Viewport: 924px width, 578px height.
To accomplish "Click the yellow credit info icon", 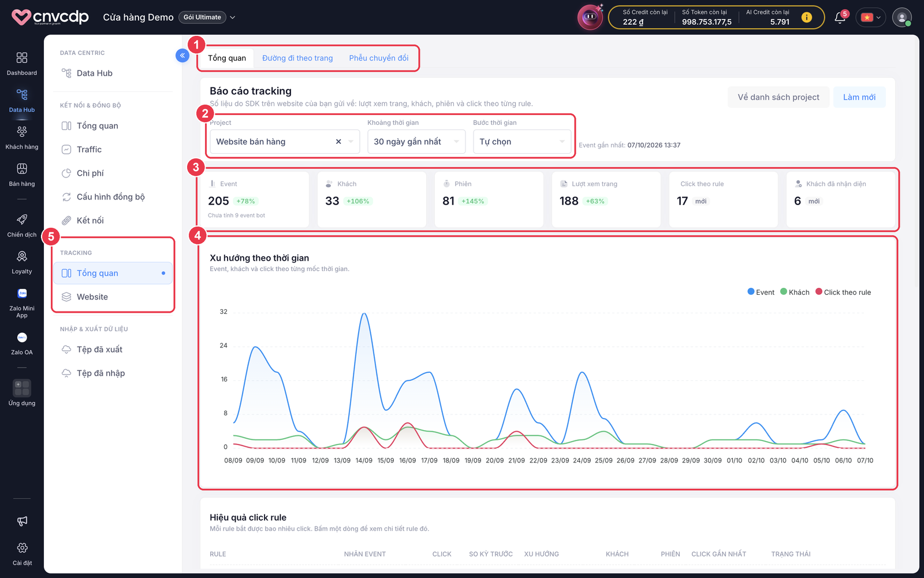I will 807,17.
